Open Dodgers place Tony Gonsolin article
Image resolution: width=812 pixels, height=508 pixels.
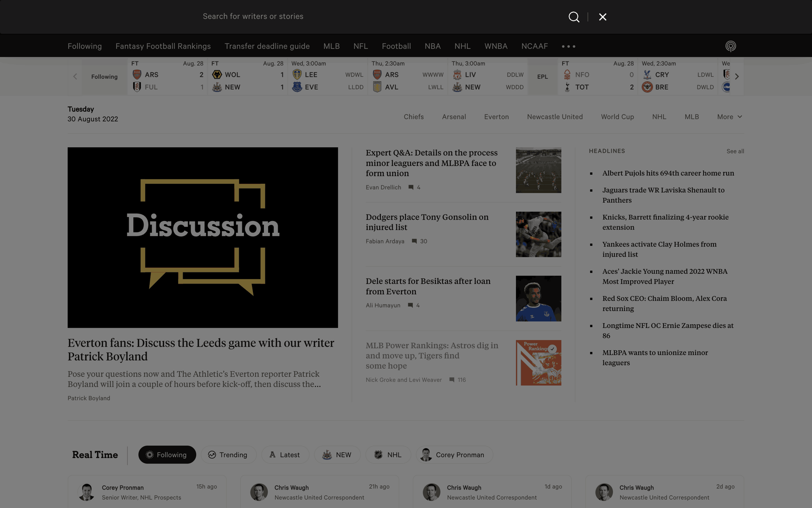coord(427,222)
